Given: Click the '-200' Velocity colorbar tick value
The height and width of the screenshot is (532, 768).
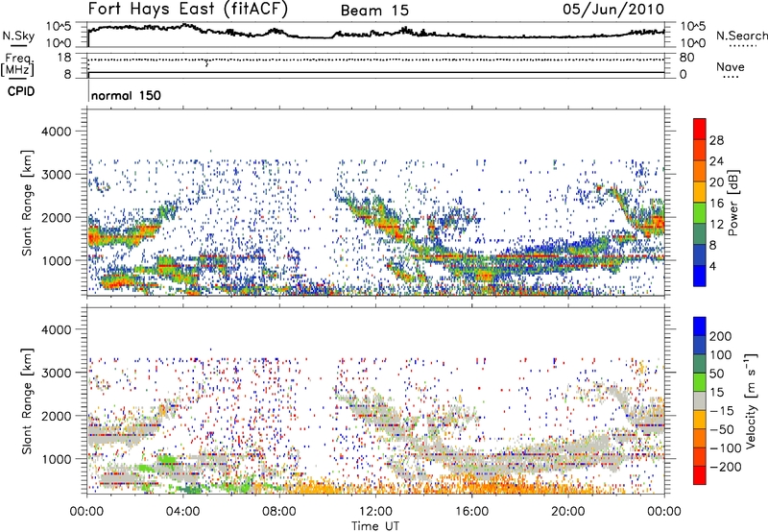Looking at the screenshot, I should (725, 467).
